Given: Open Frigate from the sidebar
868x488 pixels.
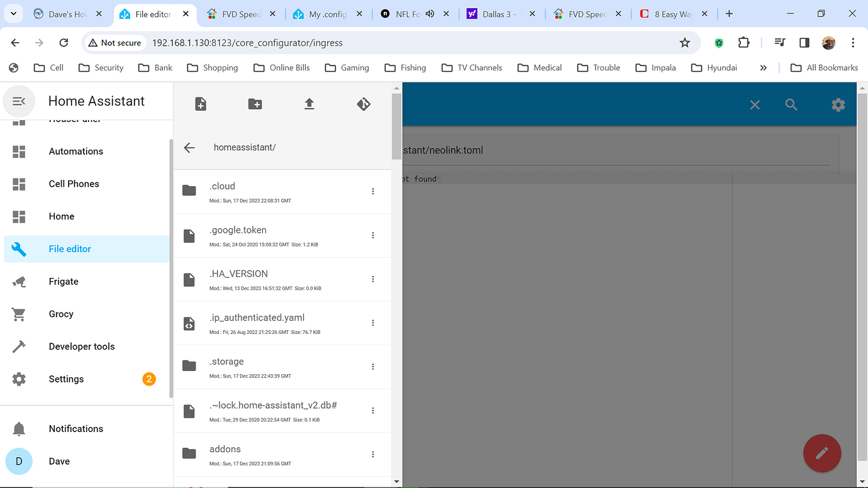Looking at the screenshot, I should coord(63,281).
